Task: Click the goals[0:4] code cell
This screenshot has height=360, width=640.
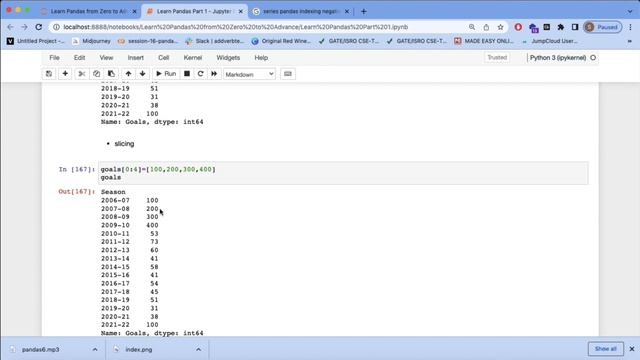Action: (343, 173)
